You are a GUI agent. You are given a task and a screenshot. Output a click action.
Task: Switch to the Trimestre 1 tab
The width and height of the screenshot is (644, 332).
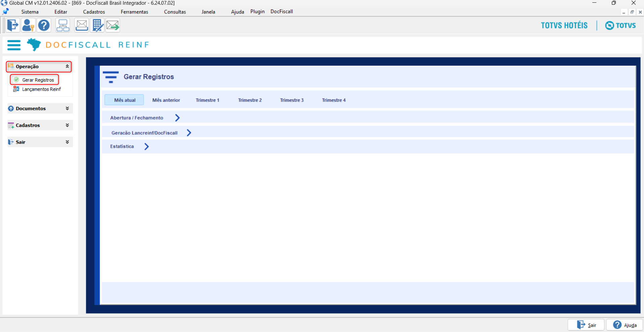[207, 100]
